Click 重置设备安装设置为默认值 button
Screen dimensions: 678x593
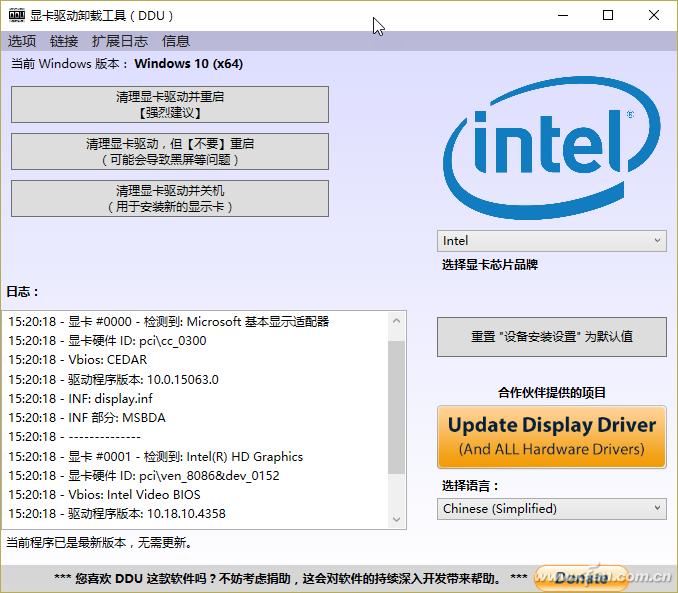click(552, 337)
